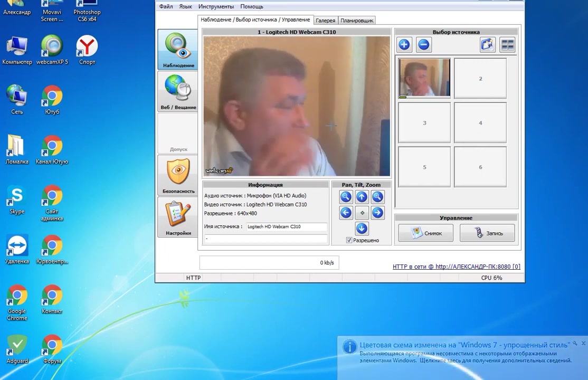Select the greyed Допуск sidebar item
The width and height of the screenshot is (588, 380).
coord(178,134)
